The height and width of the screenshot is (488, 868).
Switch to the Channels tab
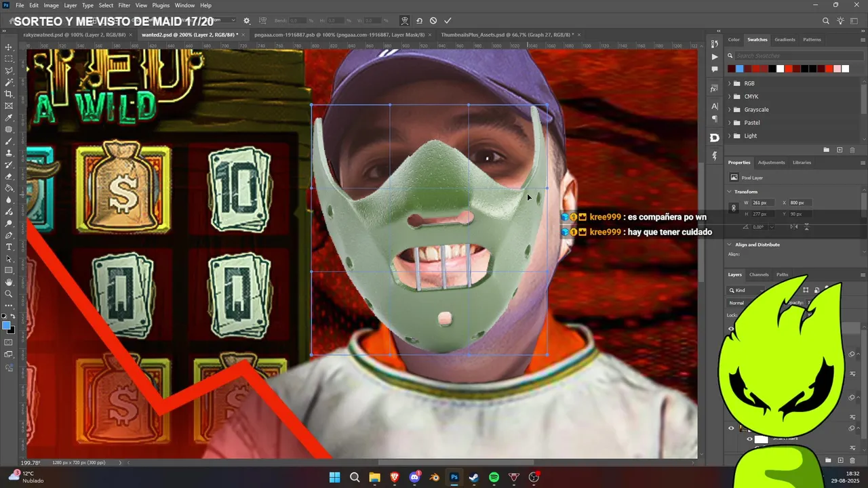pos(759,274)
